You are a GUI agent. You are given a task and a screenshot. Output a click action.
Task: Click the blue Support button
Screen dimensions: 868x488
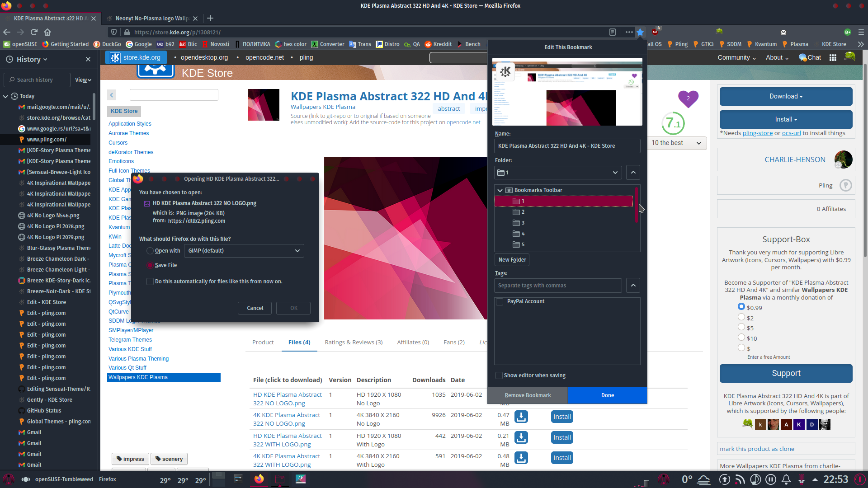tap(786, 373)
